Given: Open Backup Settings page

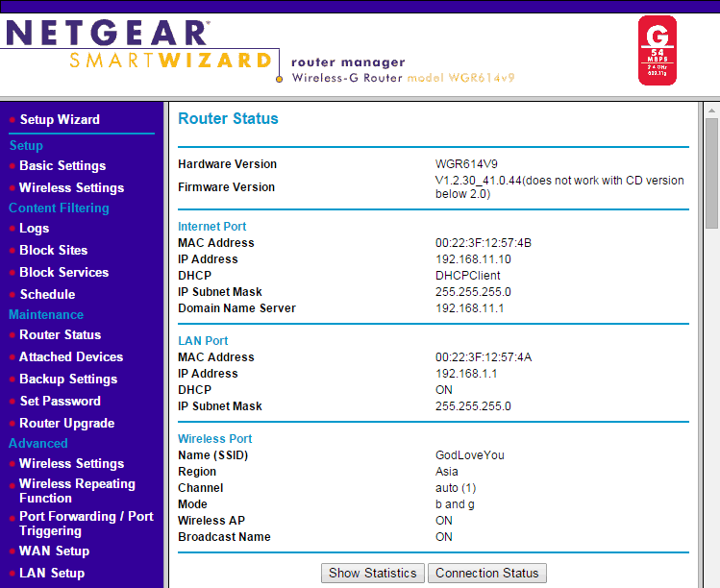Looking at the screenshot, I should tap(68, 380).
